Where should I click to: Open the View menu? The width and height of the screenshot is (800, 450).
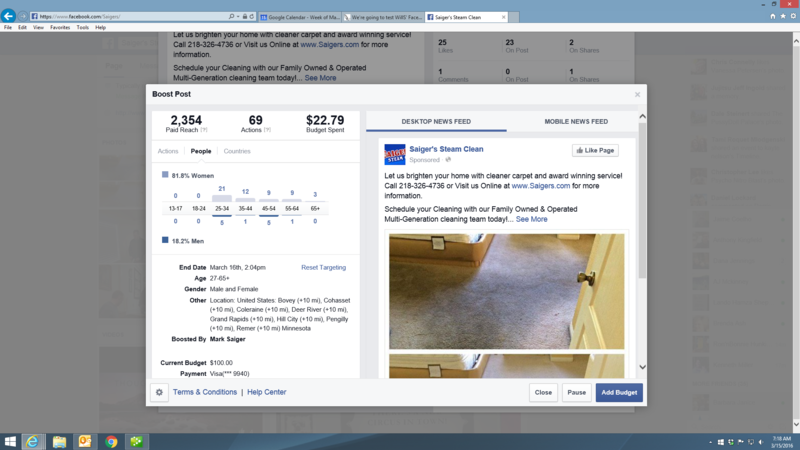click(x=38, y=28)
